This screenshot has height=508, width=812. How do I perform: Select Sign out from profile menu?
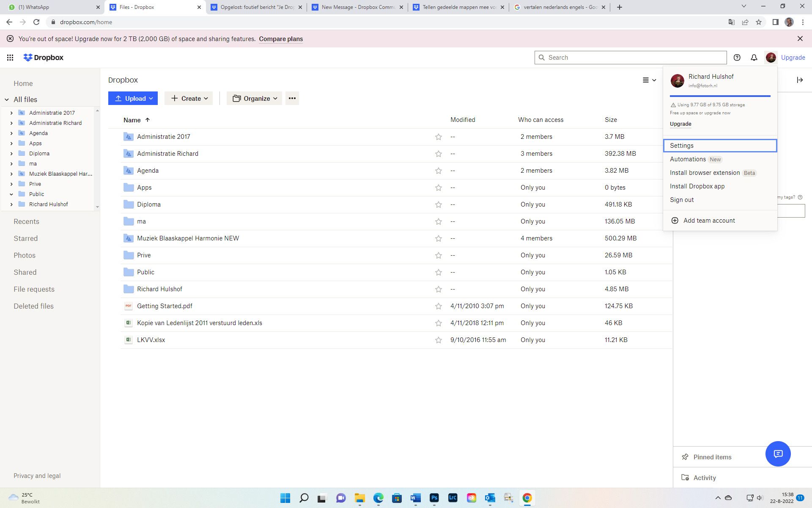(x=682, y=199)
